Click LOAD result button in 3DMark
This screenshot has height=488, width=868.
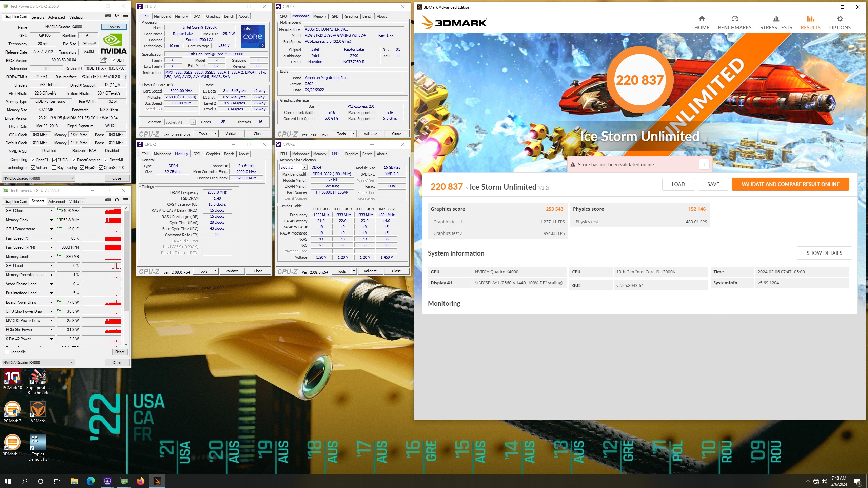[678, 184]
